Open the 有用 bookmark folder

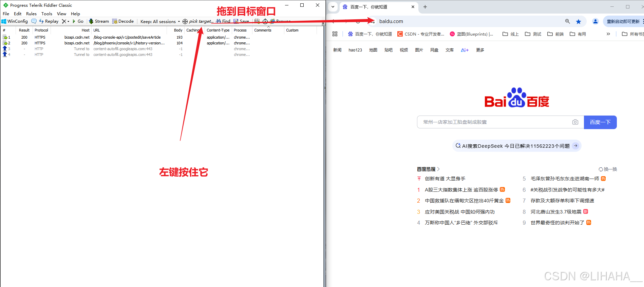tap(578, 34)
